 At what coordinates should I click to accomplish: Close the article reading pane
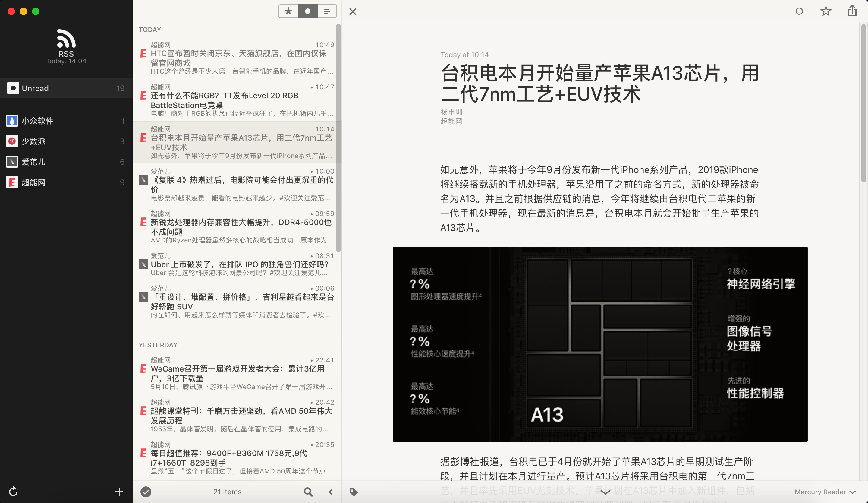353,11
